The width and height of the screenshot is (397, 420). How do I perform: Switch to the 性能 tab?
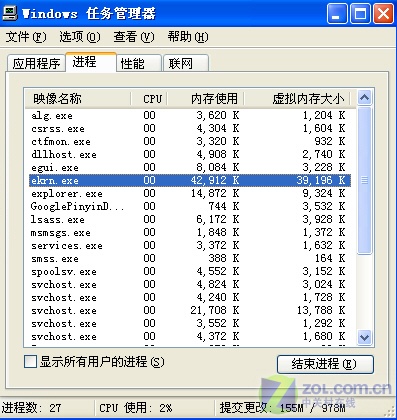(x=139, y=63)
